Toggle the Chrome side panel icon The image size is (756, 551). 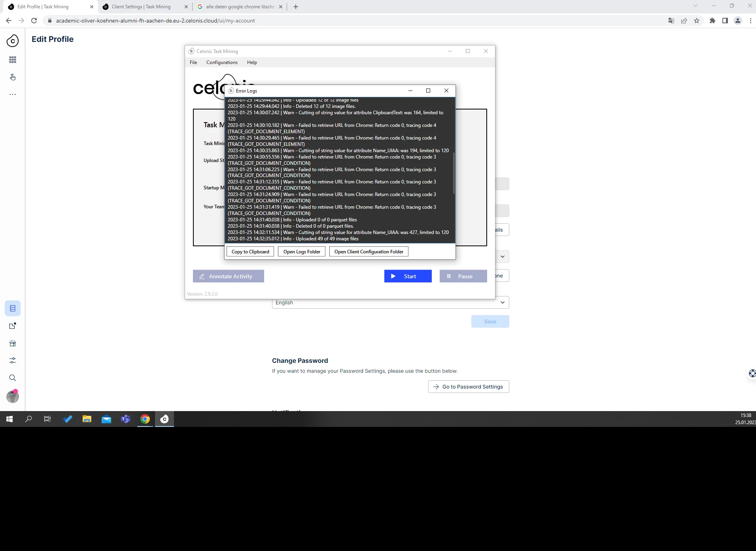pyautogui.click(x=725, y=21)
